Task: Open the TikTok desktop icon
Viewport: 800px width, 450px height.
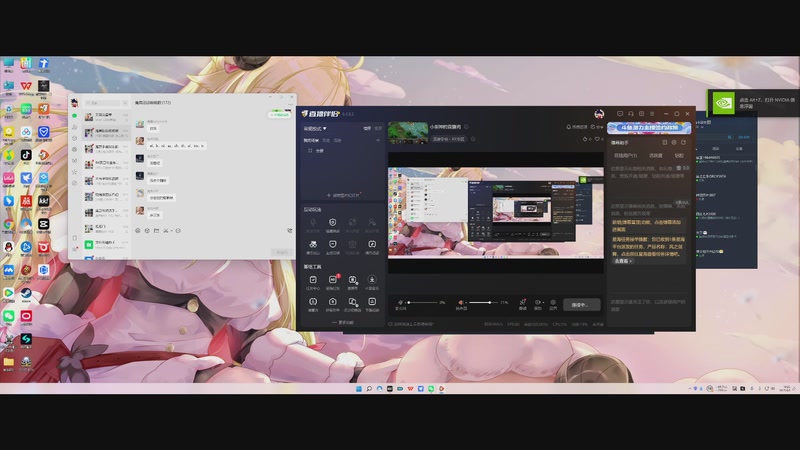Action: [26, 155]
